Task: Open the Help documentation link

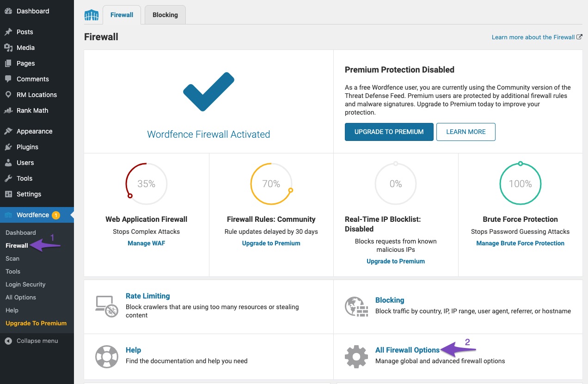Action: pos(133,350)
